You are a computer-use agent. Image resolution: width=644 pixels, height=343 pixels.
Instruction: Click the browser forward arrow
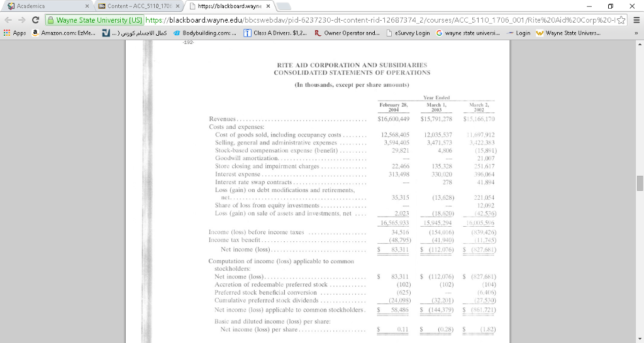point(22,19)
